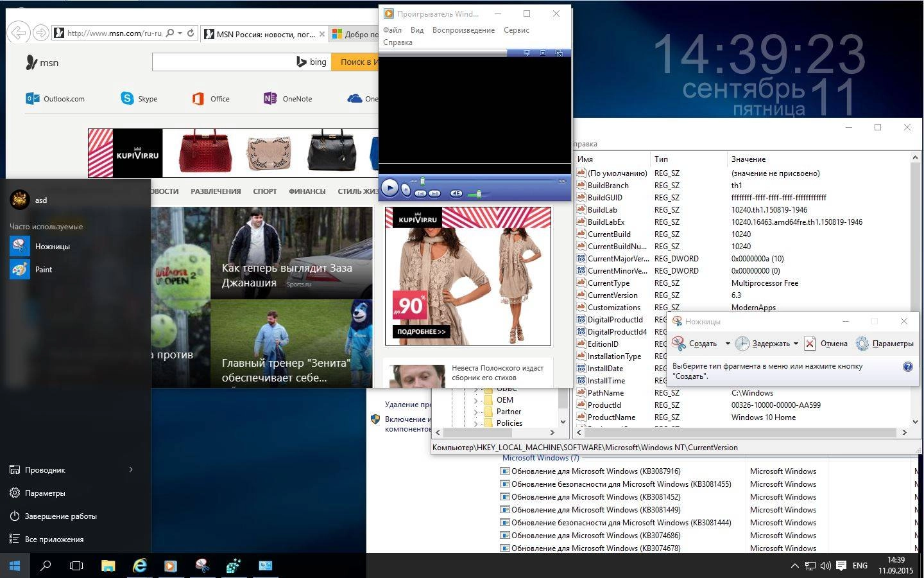
Task: Open Все приложения in the Start menu
Action: coord(76,539)
